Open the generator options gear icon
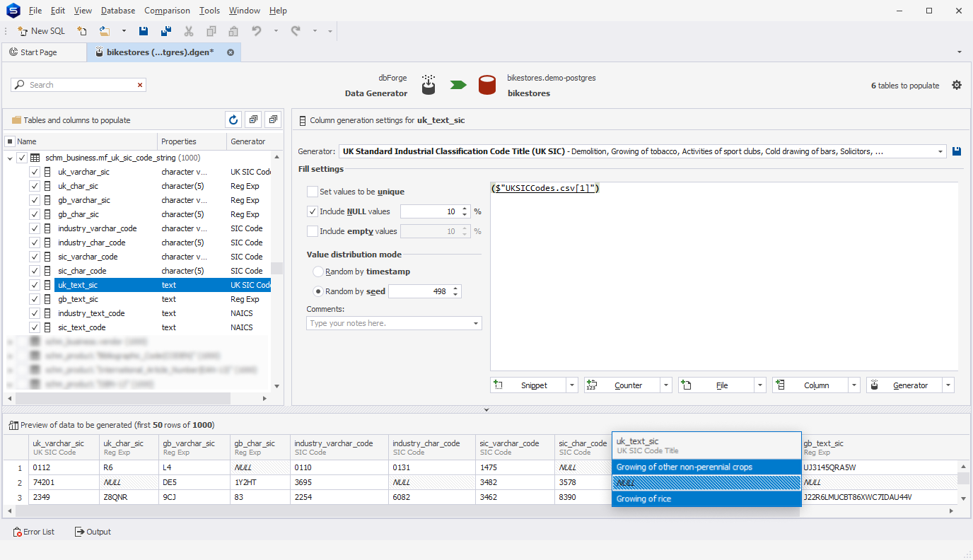 point(957,85)
